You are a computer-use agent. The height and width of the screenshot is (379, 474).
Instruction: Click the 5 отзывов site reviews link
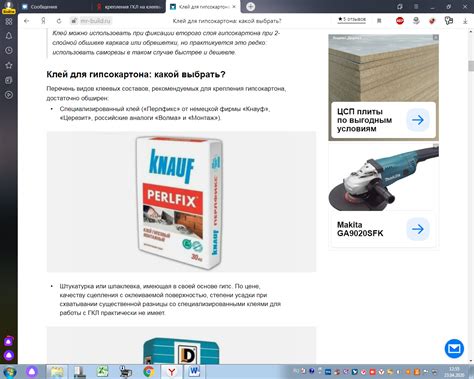click(352, 20)
